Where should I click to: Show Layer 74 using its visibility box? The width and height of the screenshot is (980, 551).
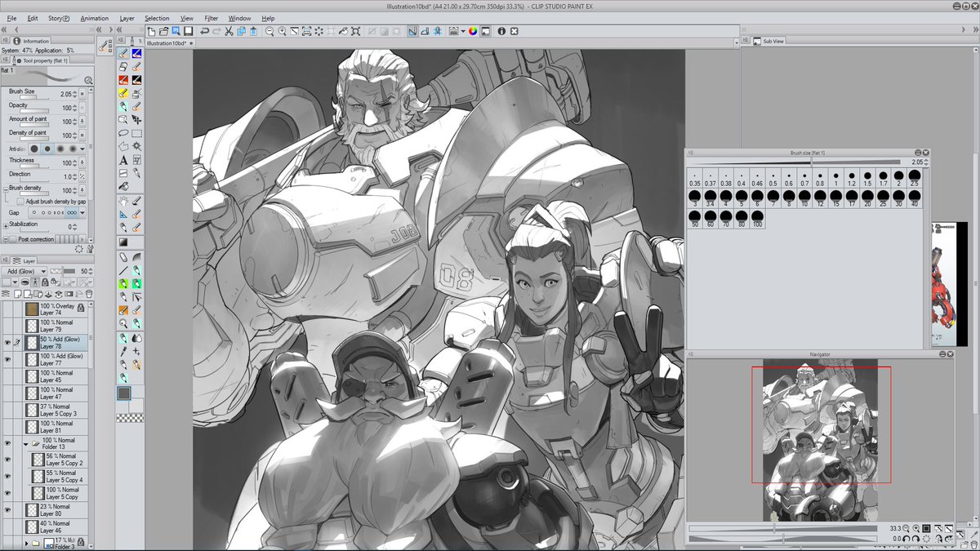tap(7, 309)
